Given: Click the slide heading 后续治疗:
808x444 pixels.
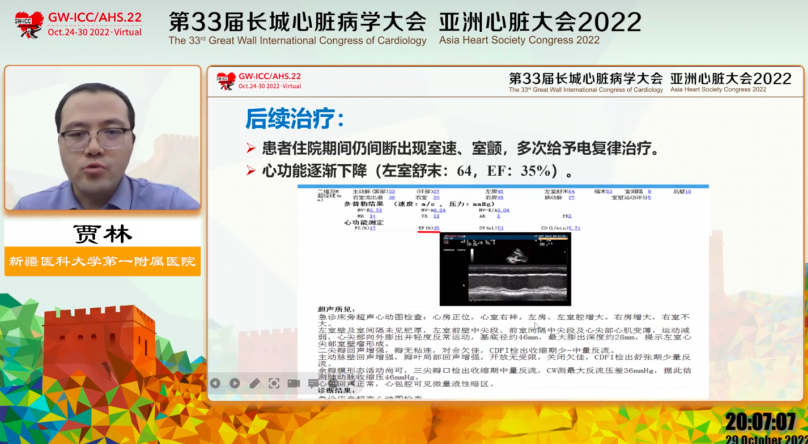Looking at the screenshot, I should tap(294, 119).
